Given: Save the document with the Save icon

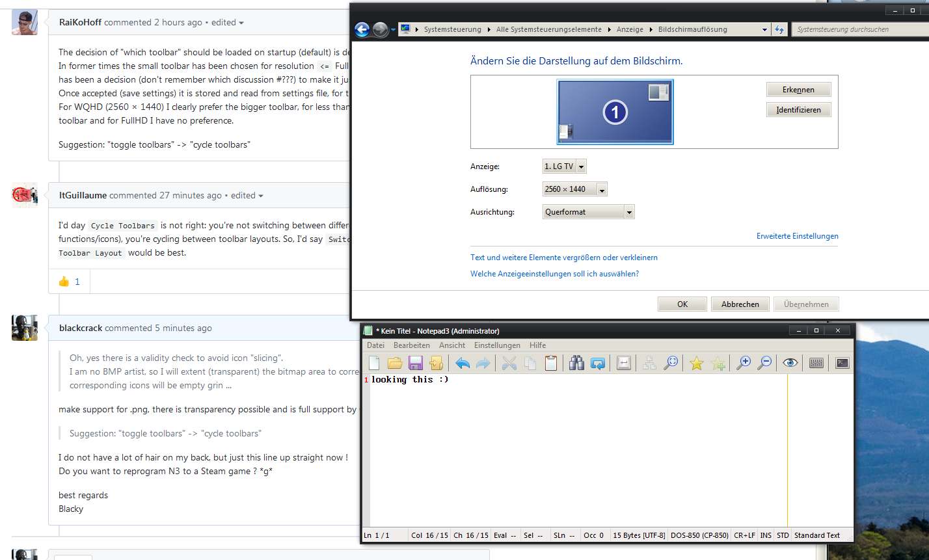Looking at the screenshot, I should coord(415,363).
